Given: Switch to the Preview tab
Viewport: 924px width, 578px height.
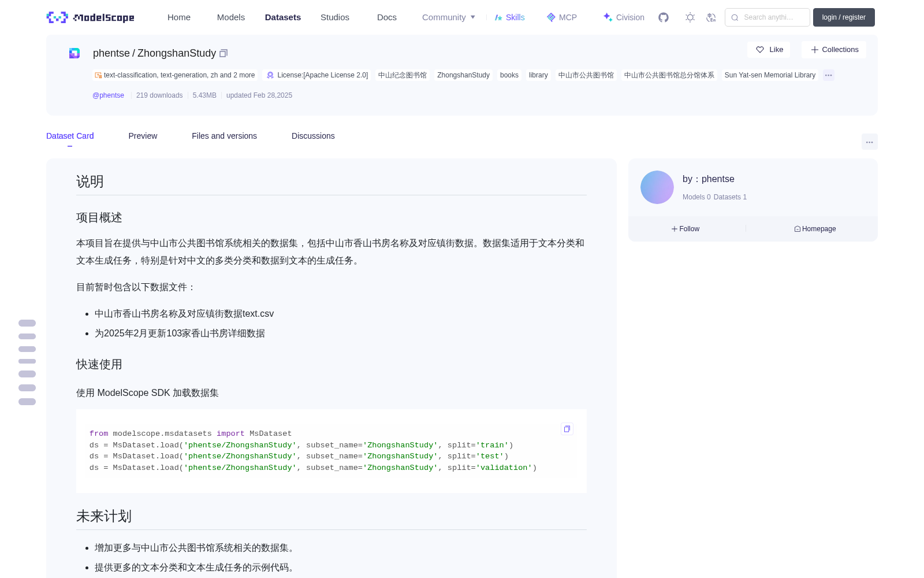Looking at the screenshot, I should [143, 136].
